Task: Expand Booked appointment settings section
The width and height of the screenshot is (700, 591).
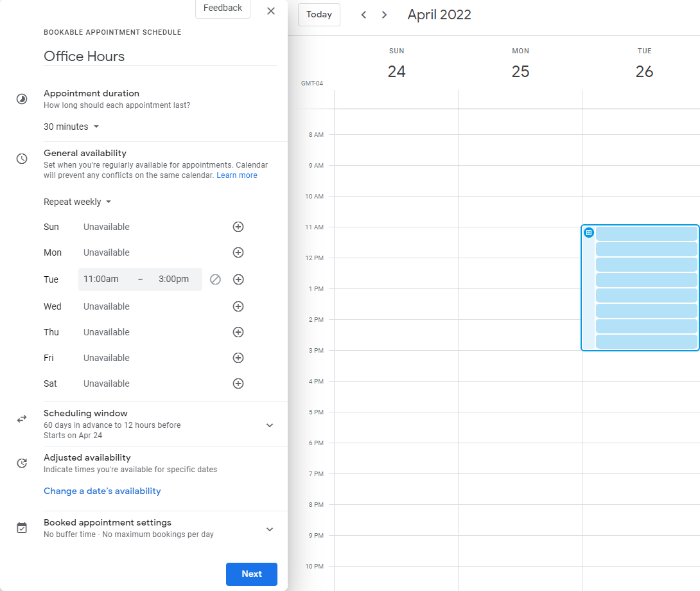Action: click(x=270, y=529)
